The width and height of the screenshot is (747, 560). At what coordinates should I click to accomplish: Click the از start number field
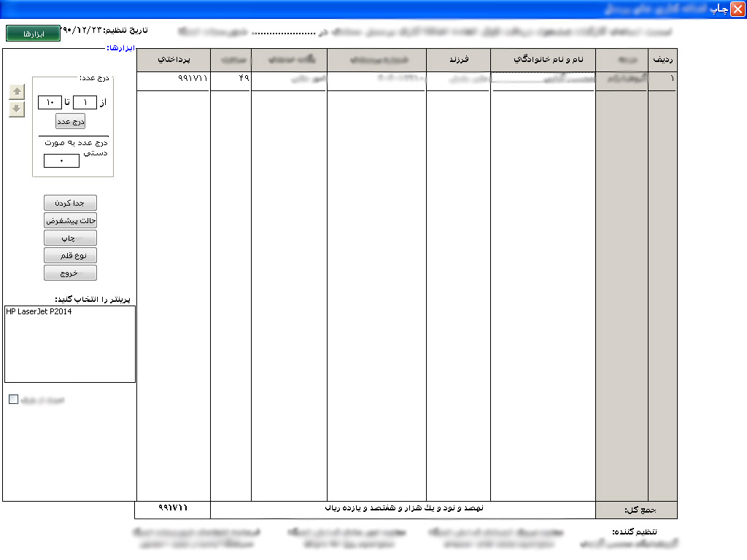(x=85, y=103)
